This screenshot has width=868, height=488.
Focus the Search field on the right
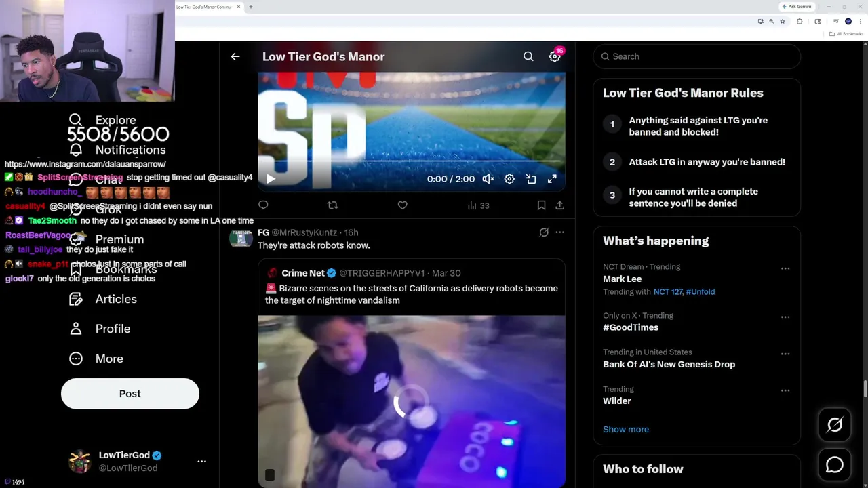click(697, 57)
